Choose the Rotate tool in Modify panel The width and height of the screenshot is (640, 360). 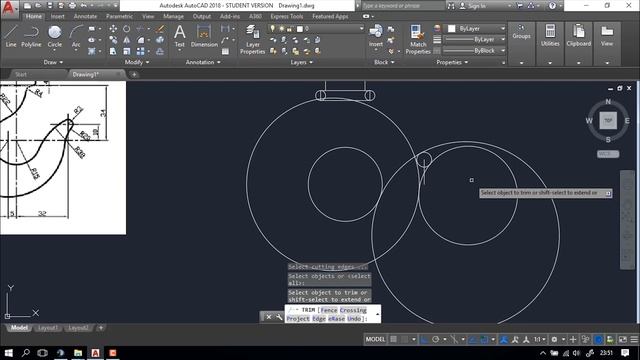point(127,29)
